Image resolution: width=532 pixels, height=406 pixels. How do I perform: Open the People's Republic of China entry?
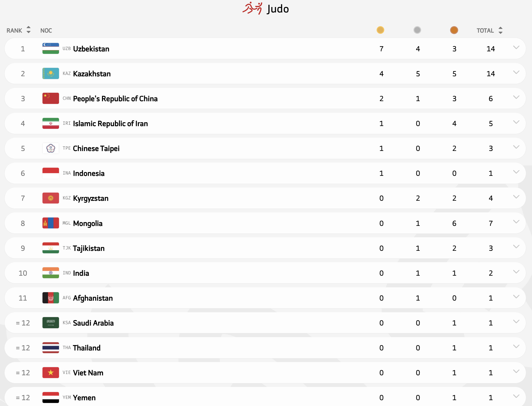click(x=115, y=99)
